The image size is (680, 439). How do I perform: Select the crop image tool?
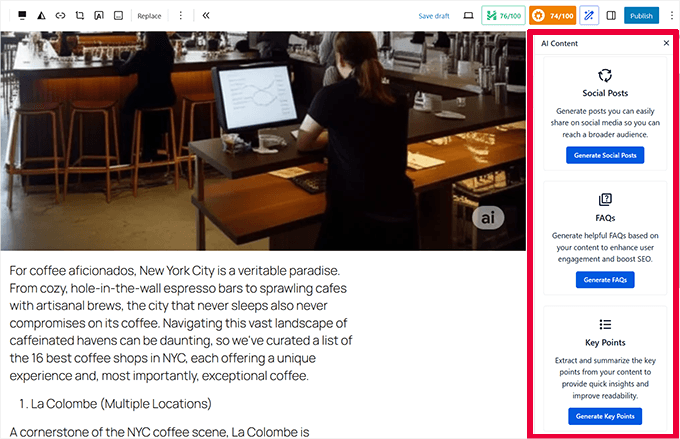tap(79, 16)
